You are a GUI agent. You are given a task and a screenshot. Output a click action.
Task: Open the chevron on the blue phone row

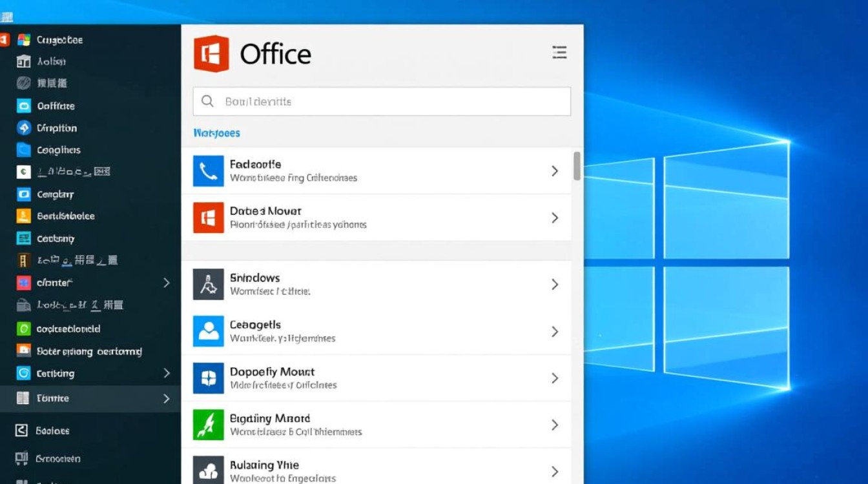[x=555, y=170]
